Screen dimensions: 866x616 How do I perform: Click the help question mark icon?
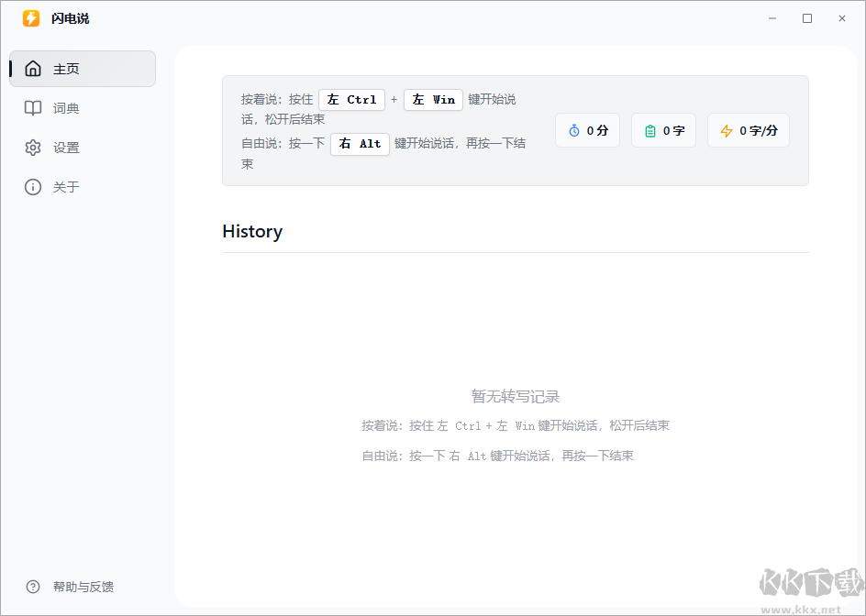(33, 587)
